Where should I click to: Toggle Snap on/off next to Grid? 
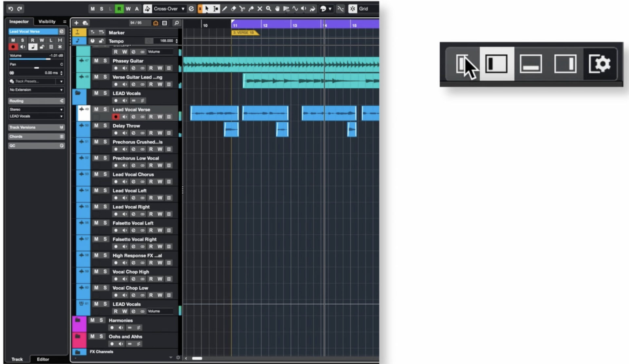(x=353, y=9)
